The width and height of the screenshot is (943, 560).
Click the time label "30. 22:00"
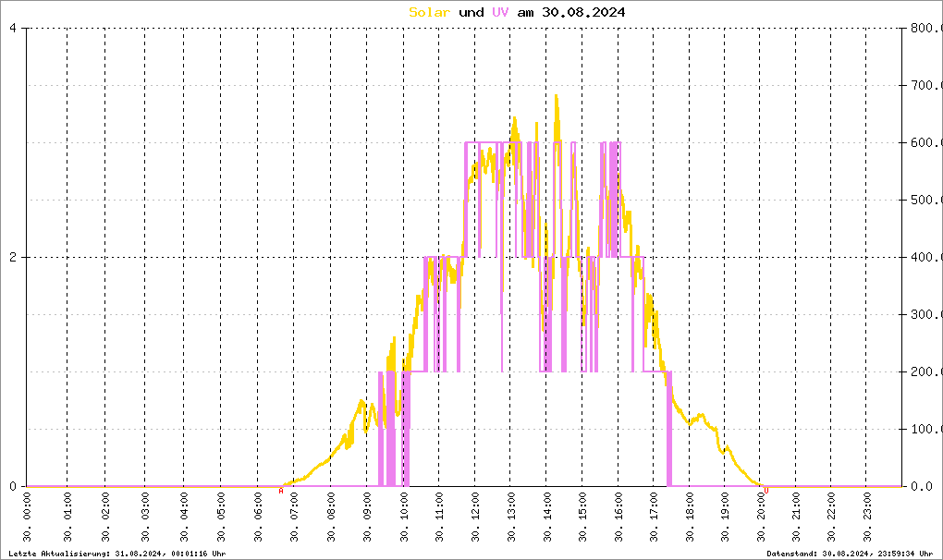[x=832, y=517]
